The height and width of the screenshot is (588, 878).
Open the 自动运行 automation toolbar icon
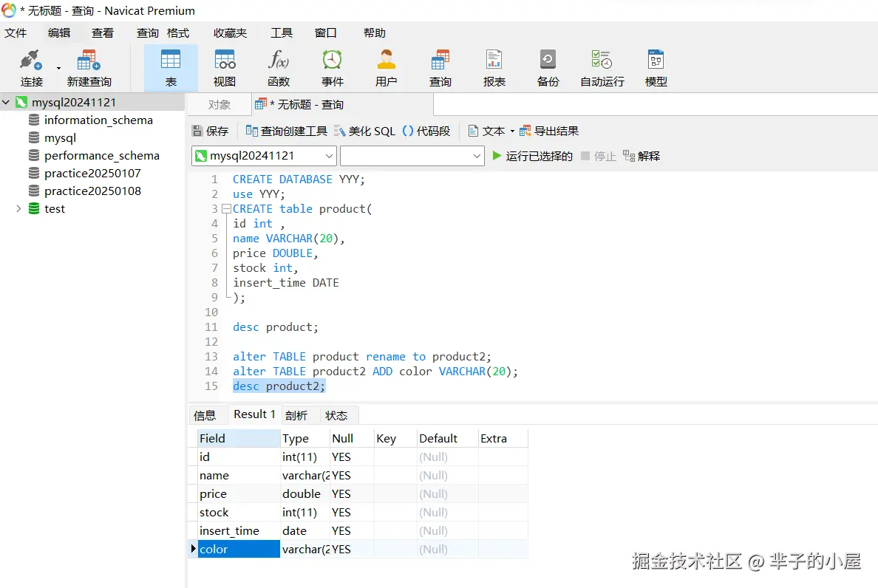click(x=602, y=68)
